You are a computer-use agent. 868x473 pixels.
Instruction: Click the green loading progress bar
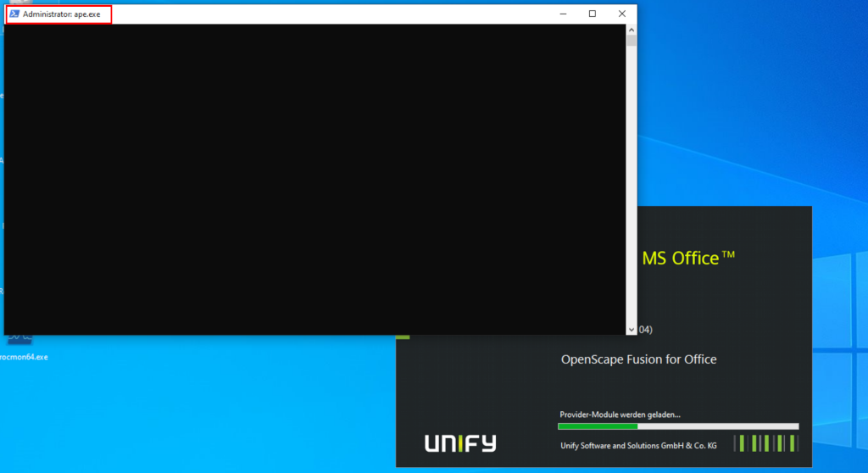598,426
